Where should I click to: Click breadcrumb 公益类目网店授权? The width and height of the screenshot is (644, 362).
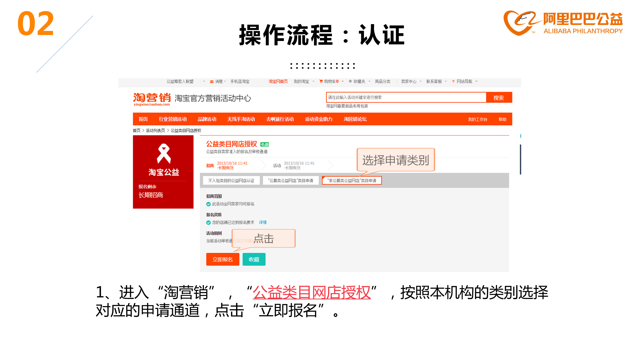[x=186, y=130]
